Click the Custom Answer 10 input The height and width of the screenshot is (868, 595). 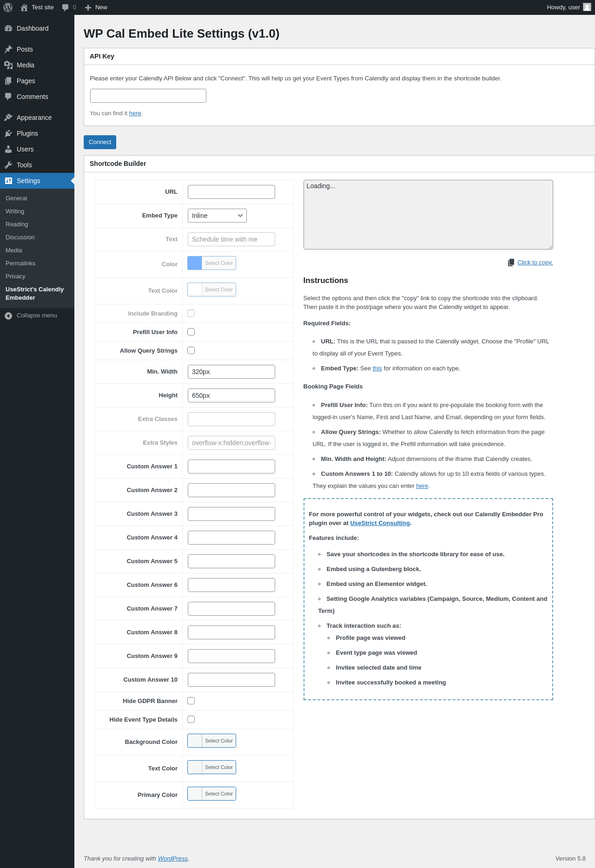click(x=231, y=680)
